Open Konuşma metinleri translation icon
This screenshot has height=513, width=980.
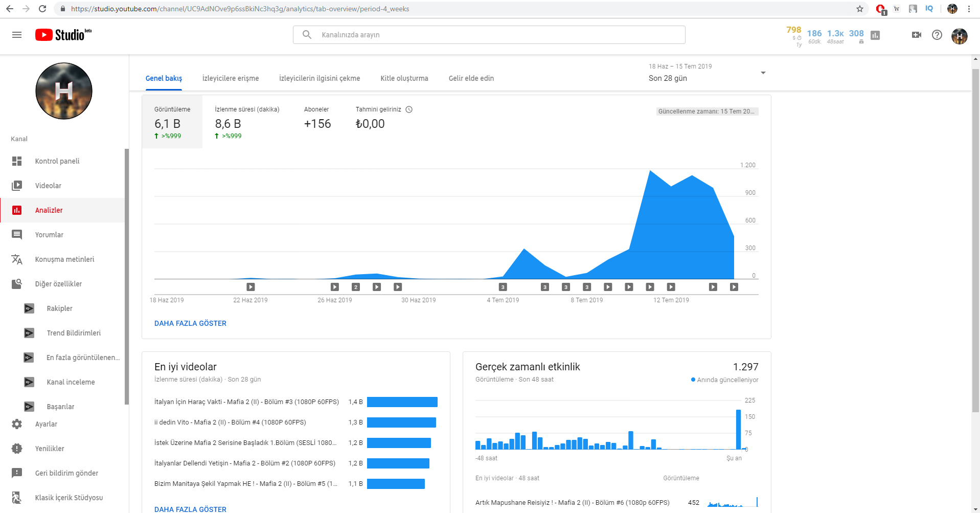[x=17, y=259]
